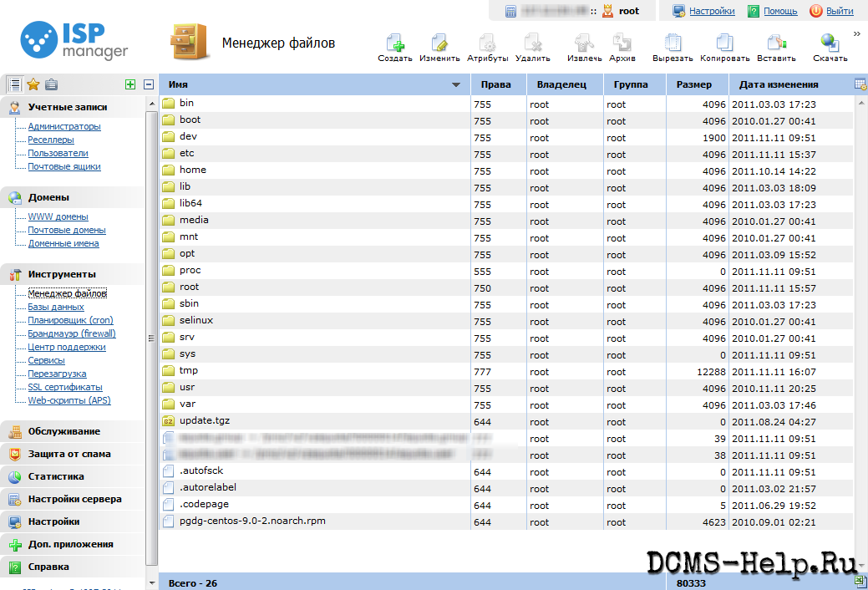
Task: Expand all menu sections with green plus
Action: [129, 84]
